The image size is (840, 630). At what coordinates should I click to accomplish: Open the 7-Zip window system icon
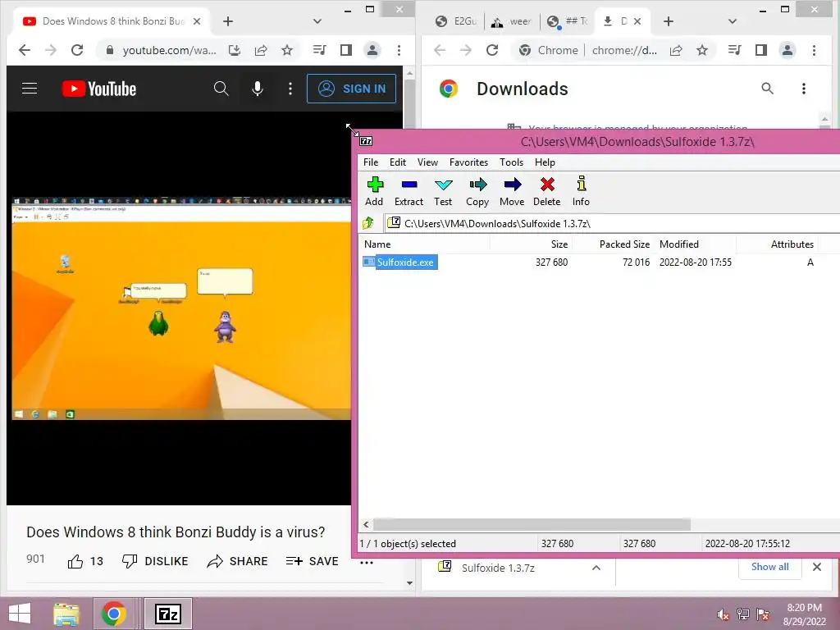366,141
